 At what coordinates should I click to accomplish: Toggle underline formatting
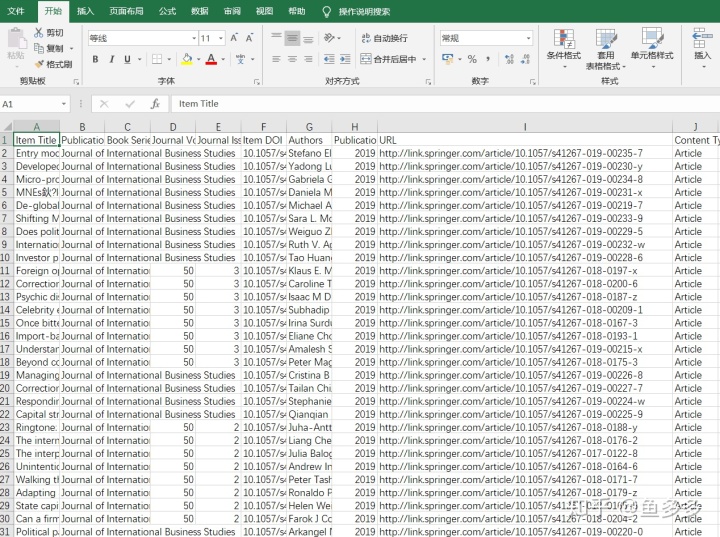coord(127,59)
